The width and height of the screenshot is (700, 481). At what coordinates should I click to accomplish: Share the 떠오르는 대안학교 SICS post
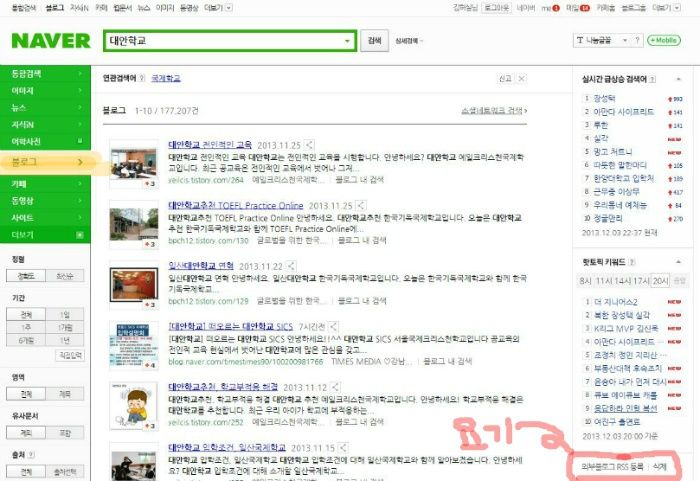point(333,326)
